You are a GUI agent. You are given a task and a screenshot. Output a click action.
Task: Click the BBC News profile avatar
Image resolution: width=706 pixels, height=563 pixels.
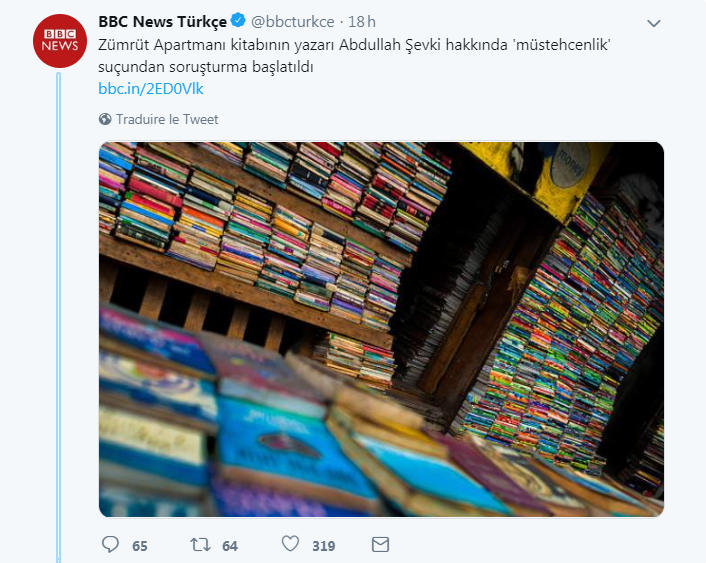pyautogui.click(x=60, y=41)
